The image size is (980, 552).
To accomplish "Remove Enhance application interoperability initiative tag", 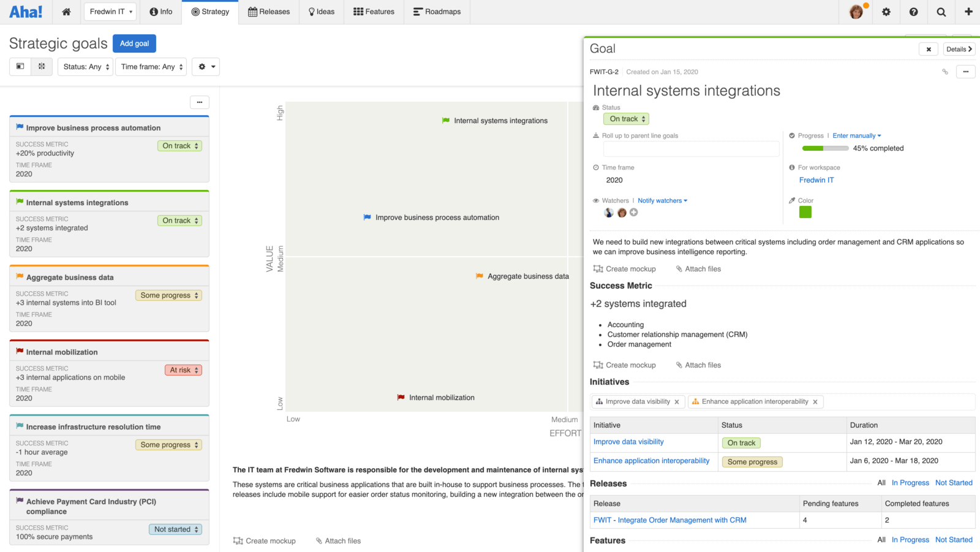I will (815, 402).
